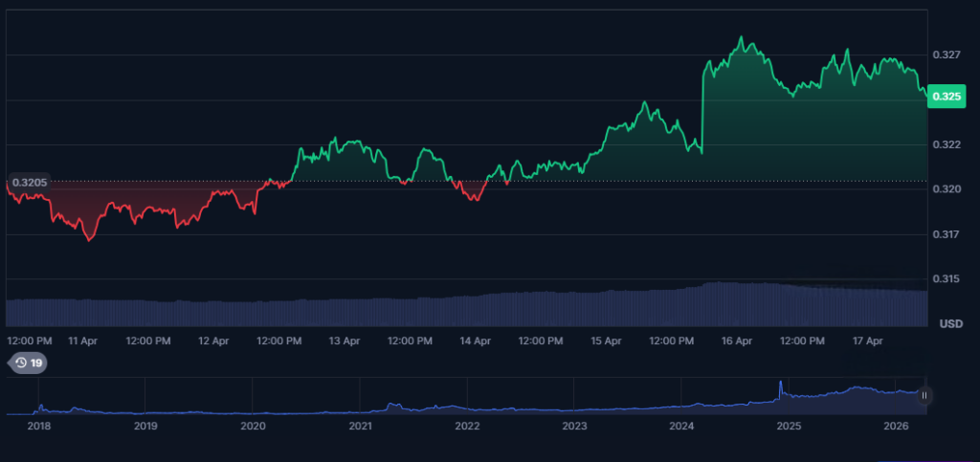Grab the navigator range handle at right edge
This screenshot has width=980, height=462.
pyautogui.click(x=924, y=395)
